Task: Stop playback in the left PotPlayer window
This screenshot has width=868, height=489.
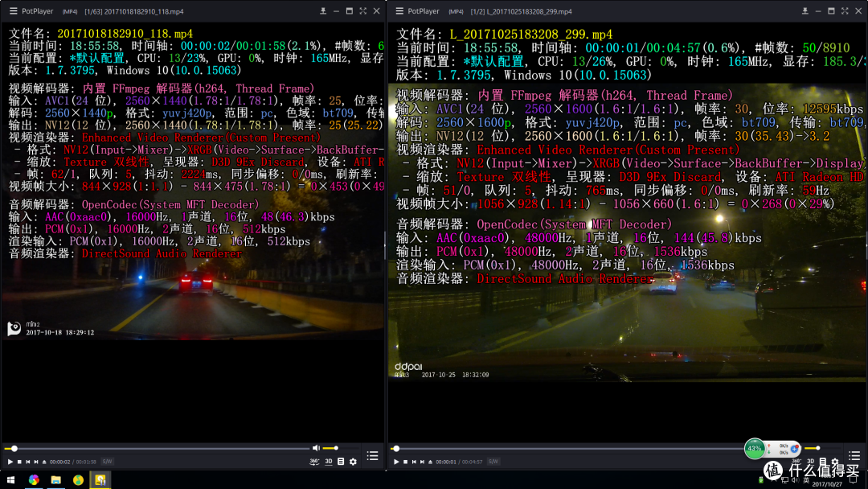Action: point(19,462)
